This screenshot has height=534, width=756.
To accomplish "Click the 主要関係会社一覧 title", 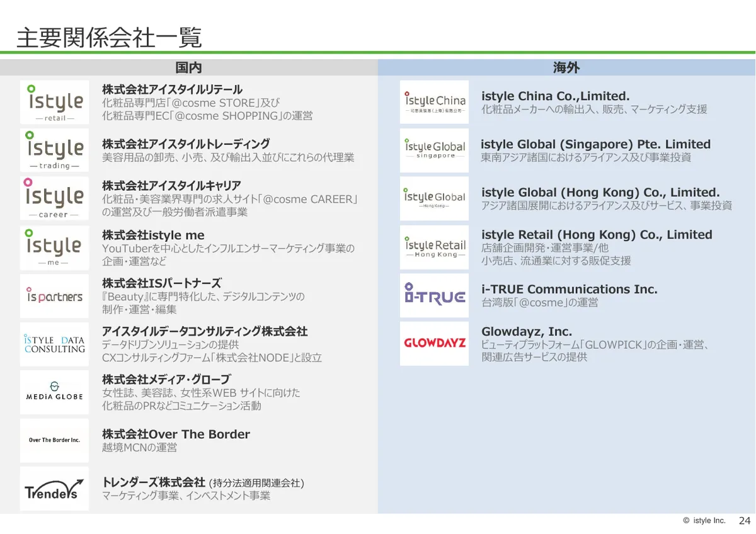I will point(109,38).
